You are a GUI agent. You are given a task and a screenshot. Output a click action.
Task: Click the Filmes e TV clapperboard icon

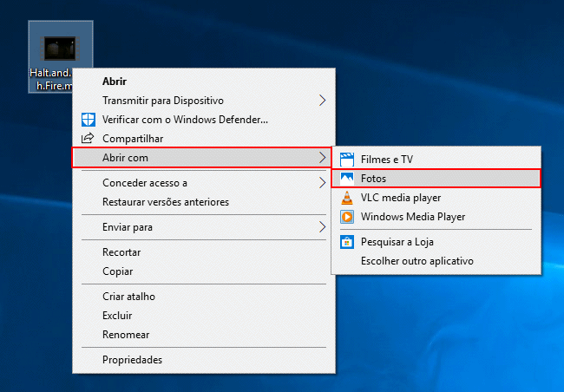coord(347,160)
